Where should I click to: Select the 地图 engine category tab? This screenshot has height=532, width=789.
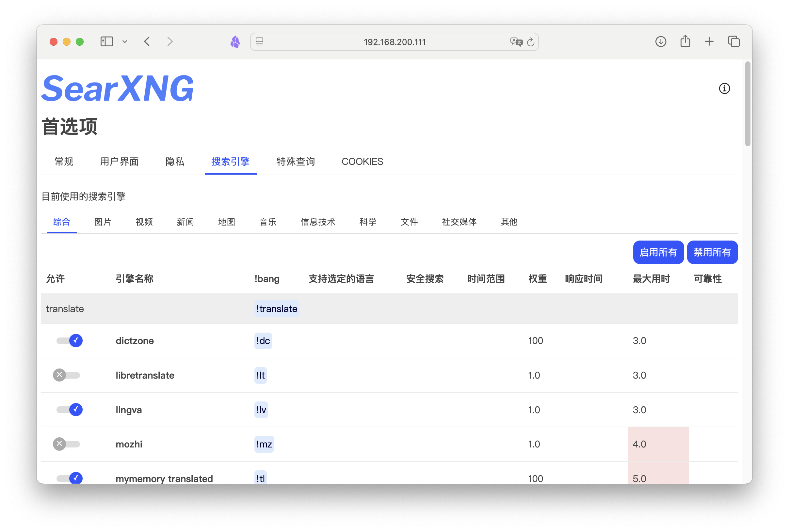(x=227, y=222)
